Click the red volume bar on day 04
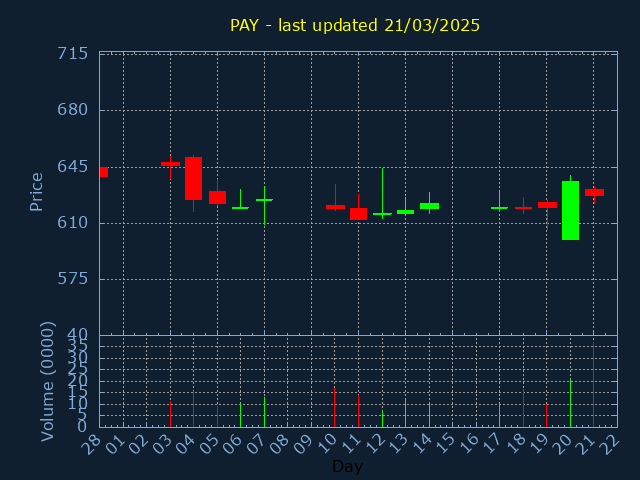This screenshot has width=640, height=480. click(x=193, y=409)
